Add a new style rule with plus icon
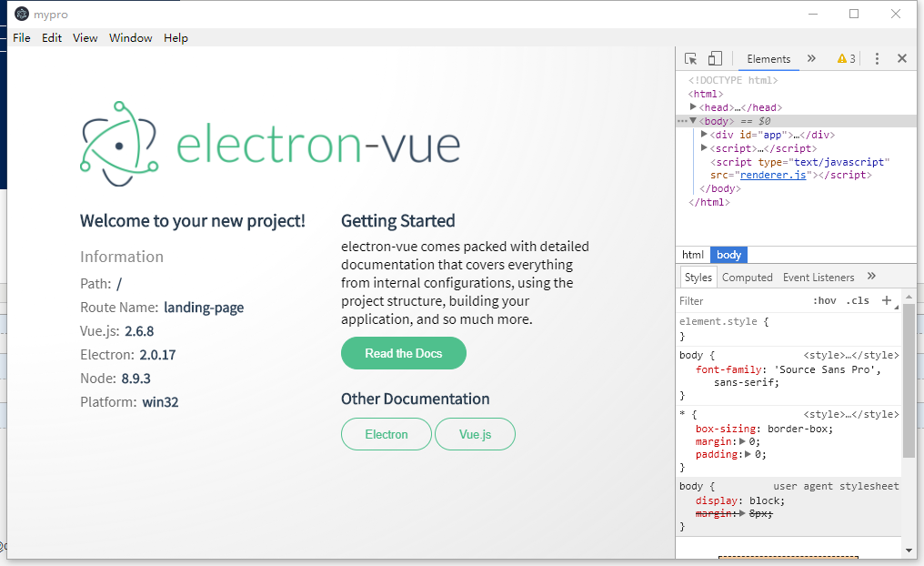The width and height of the screenshot is (924, 566). point(887,300)
